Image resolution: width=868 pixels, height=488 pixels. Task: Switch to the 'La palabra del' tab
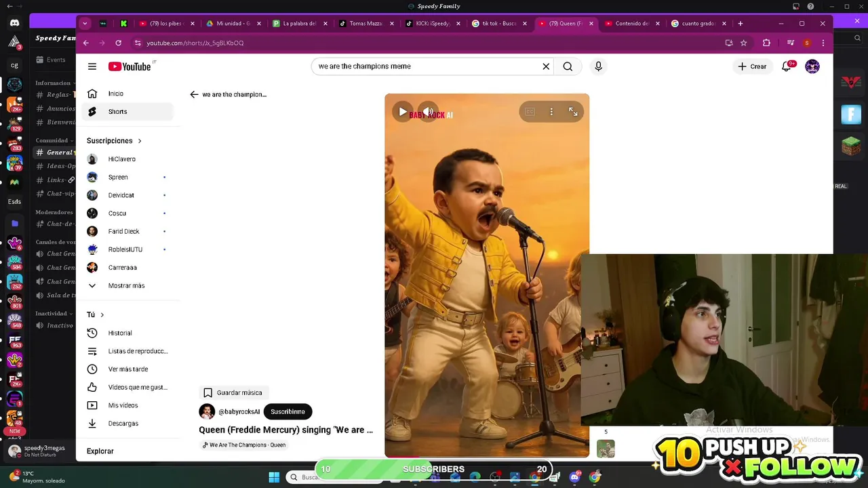(x=300, y=23)
